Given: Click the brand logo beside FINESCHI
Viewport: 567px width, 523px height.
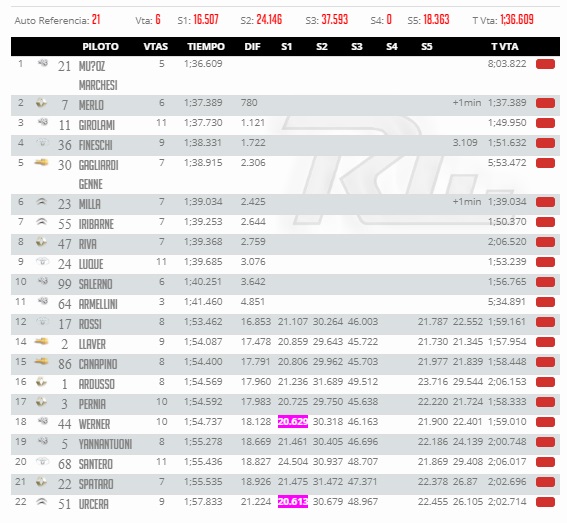Looking at the screenshot, I should click(x=42, y=143).
